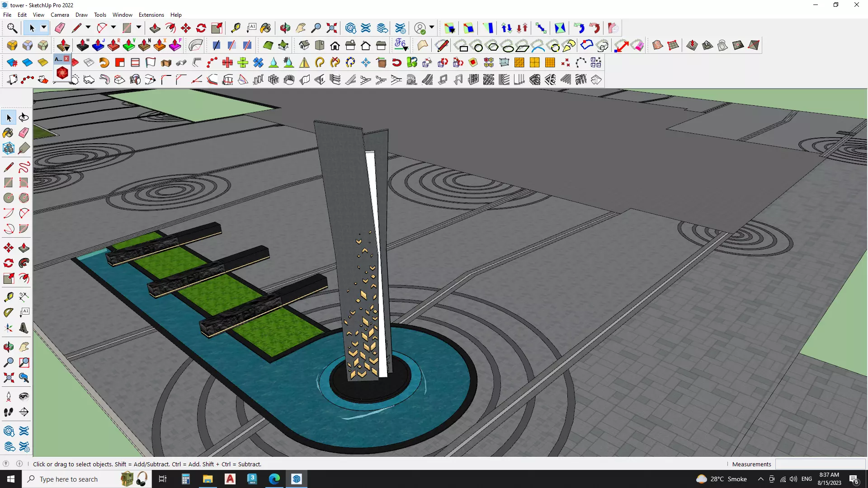Activate the Orbit tool in top toolbar
Viewport: 868px width, 488px height.
285,28
